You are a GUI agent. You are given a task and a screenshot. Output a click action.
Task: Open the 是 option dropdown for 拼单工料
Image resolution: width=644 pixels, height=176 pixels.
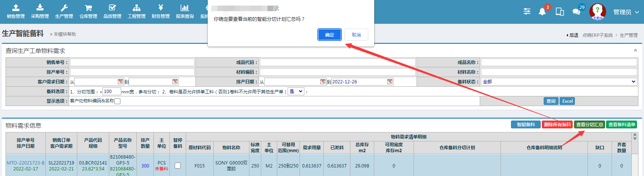[296, 92]
